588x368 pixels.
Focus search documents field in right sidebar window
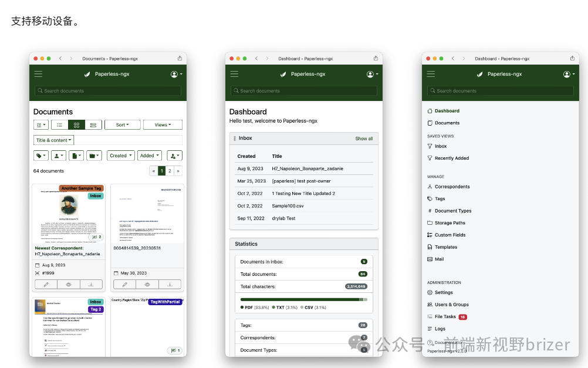(x=501, y=91)
